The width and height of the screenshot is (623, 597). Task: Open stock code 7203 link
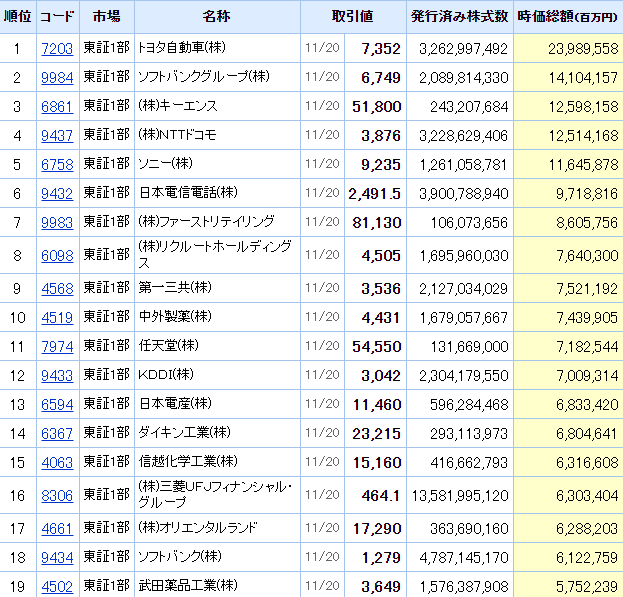click(x=57, y=48)
